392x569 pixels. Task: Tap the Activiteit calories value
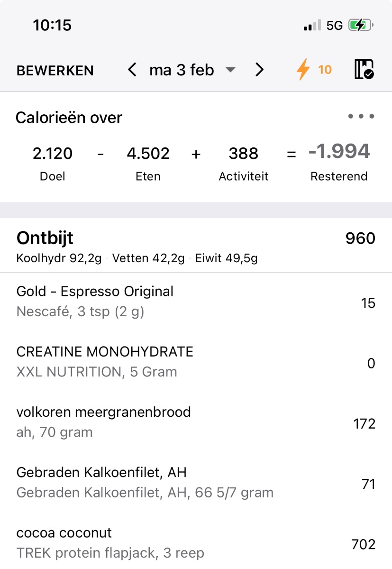coord(244,154)
